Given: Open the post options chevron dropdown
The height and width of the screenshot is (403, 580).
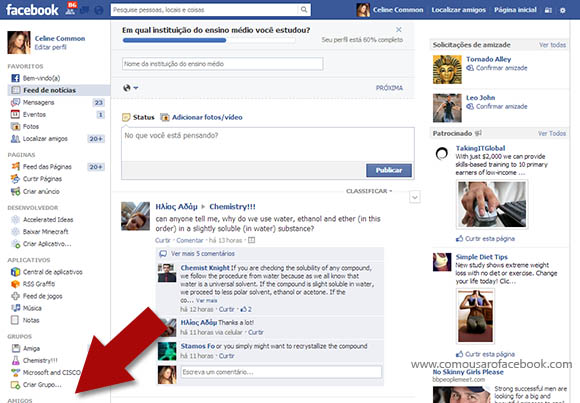Looking at the screenshot, I should 415,197.
